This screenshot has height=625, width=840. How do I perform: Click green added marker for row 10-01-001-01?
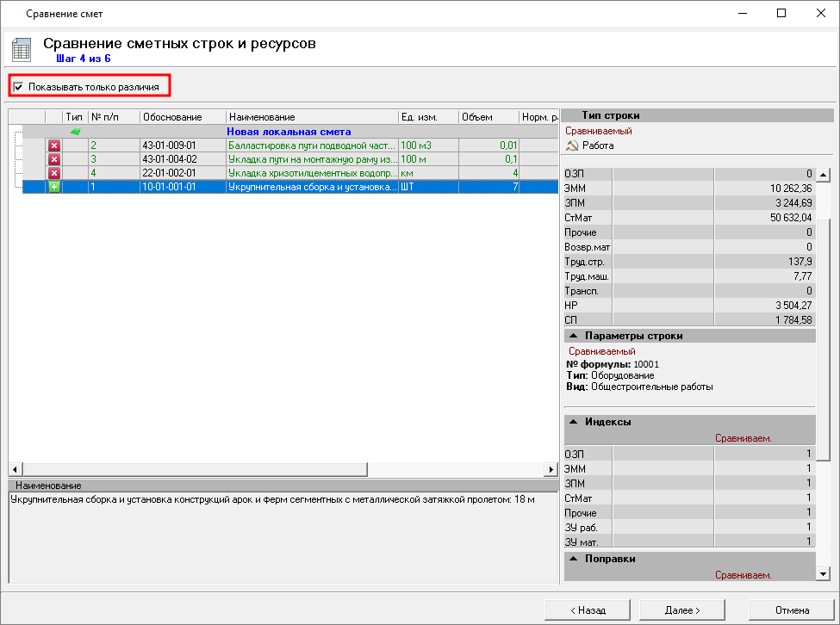[x=53, y=187]
